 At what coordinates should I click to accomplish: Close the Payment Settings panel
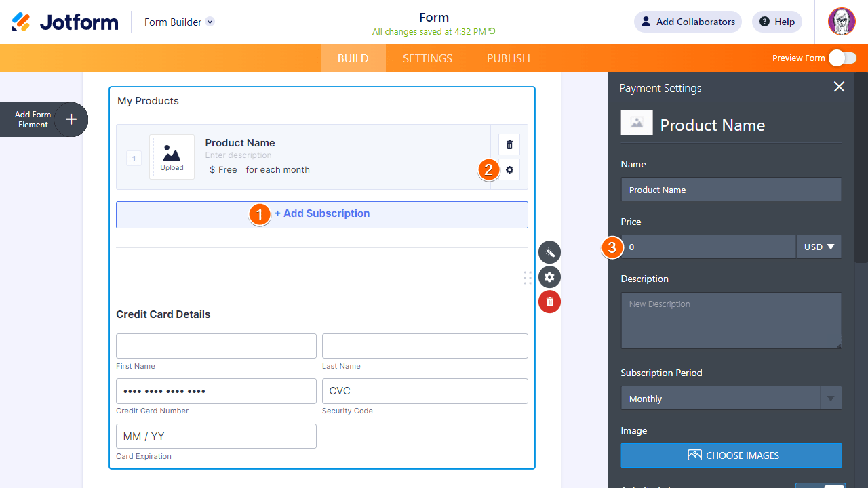pos(839,87)
